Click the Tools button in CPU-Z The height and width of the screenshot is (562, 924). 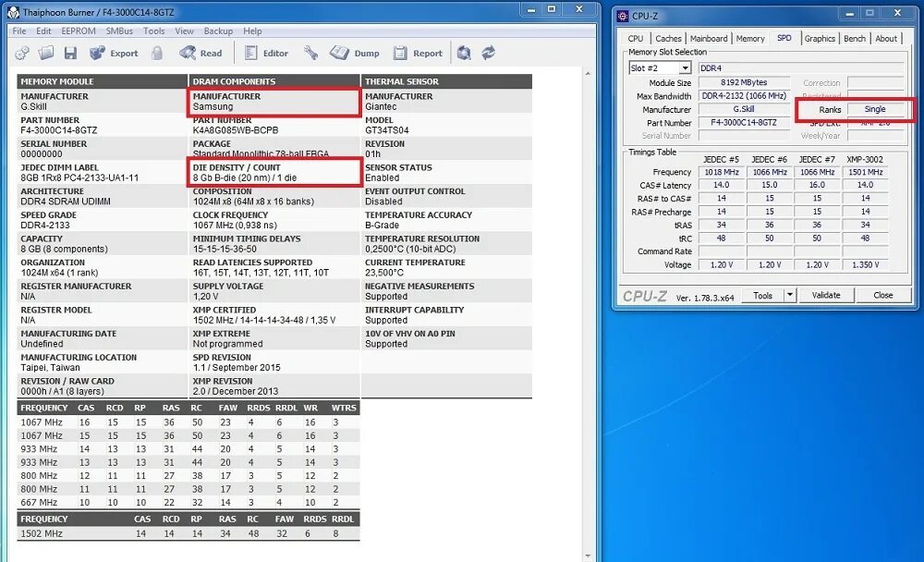[762, 295]
